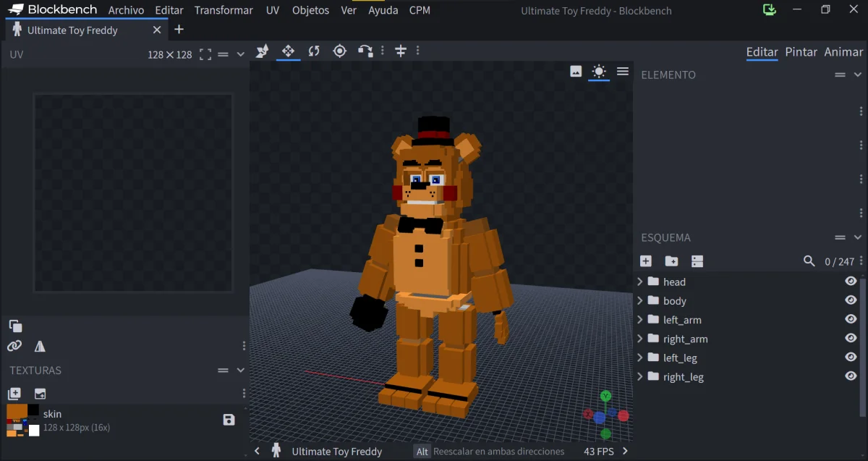
Task: Search the outliner with magnifier icon
Action: point(809,261)
